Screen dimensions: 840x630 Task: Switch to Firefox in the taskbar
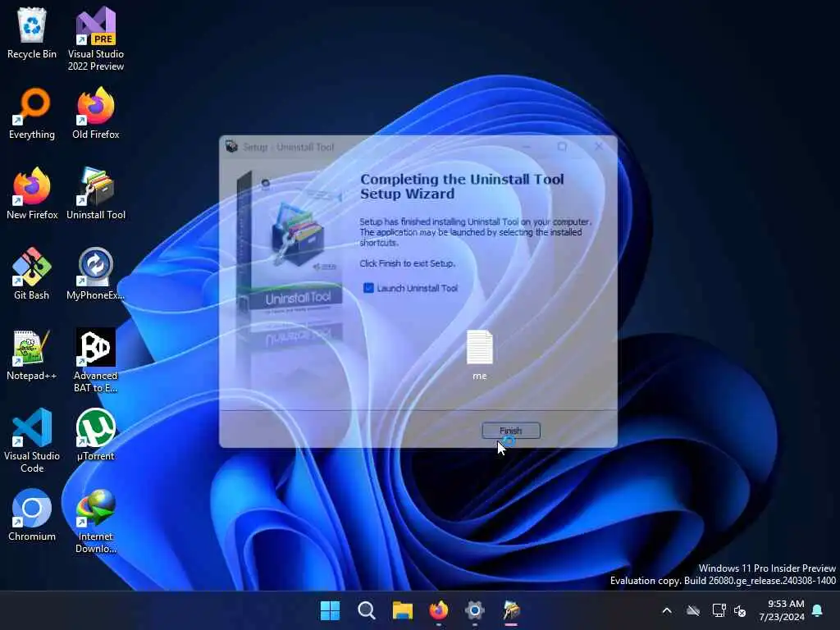[439, 610]
